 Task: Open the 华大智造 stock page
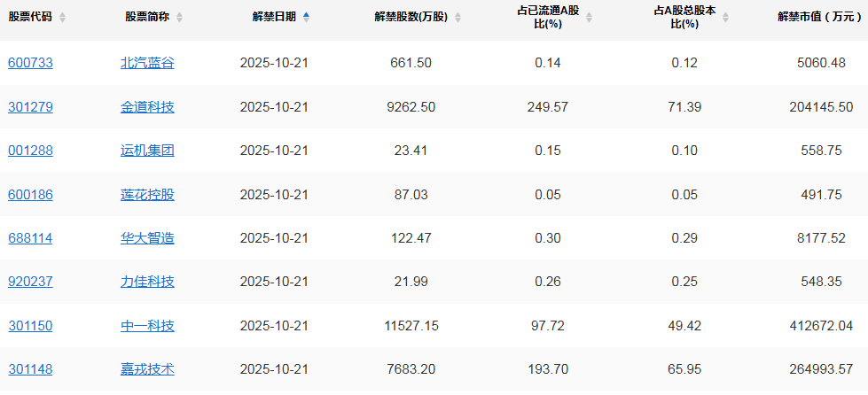click(147, 238)
